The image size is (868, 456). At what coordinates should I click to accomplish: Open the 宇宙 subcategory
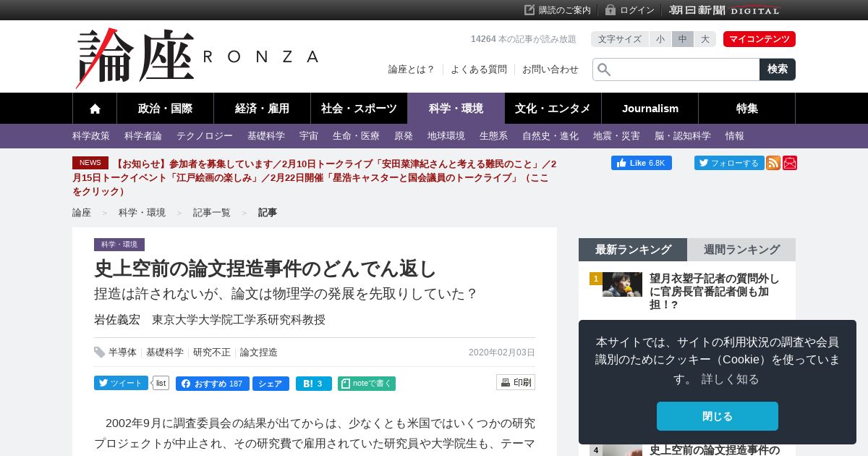pyautogui.click(x=309, y=136)
